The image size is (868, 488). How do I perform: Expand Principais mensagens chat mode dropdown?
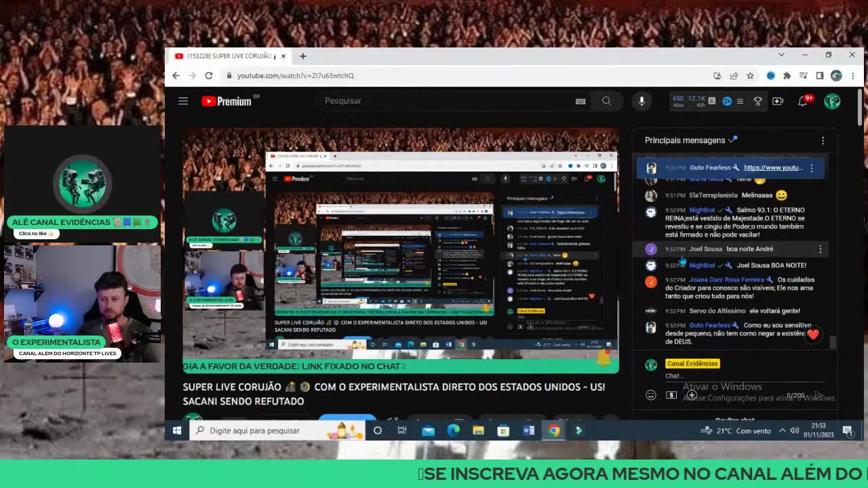tap(691, 140)
